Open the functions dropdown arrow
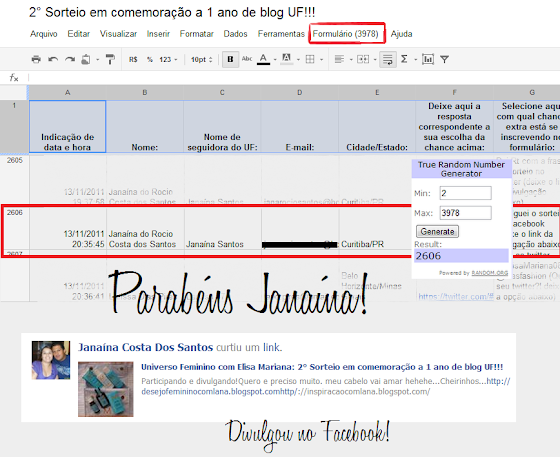The height and width of the screenshot is (457, 560). [x=415, y=60]
